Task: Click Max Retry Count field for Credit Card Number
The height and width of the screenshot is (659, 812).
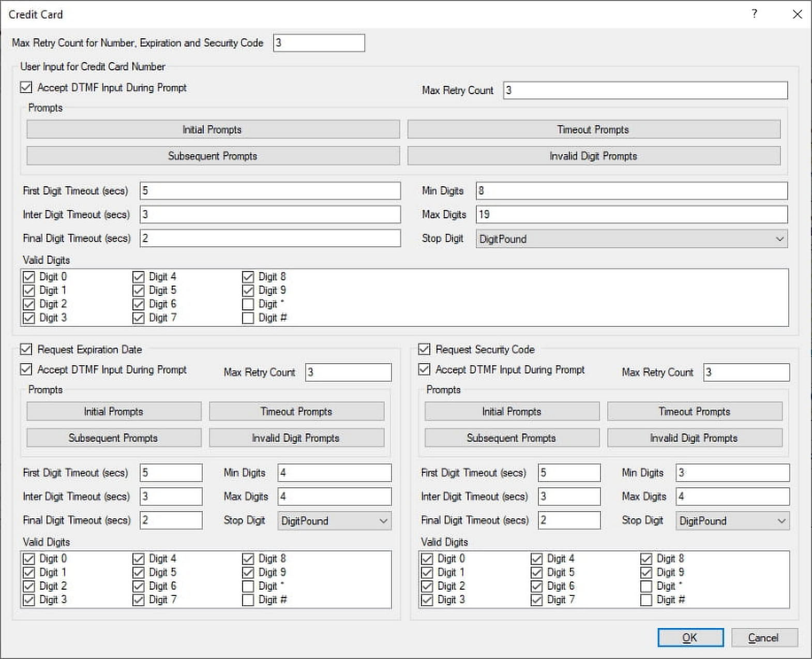Action: 645,90
